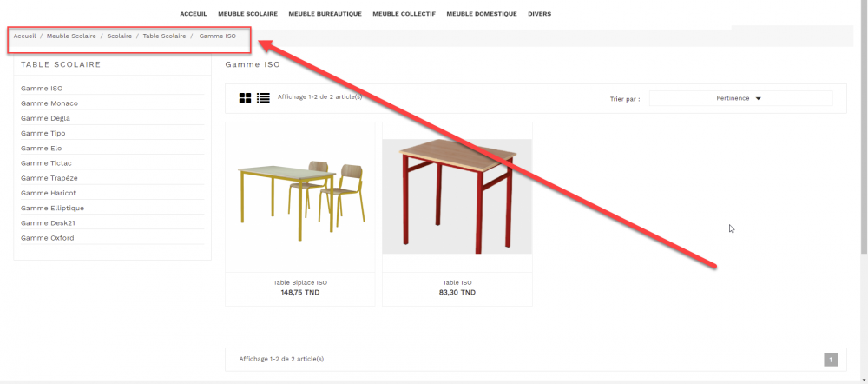Screen dimensions: 868x384
Task: Open Table Biplace ISO product image
Action: [300, 196]
